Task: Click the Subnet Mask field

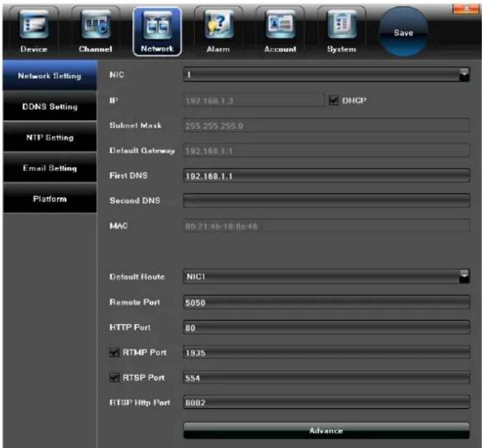Action: (x=327, y=125)
